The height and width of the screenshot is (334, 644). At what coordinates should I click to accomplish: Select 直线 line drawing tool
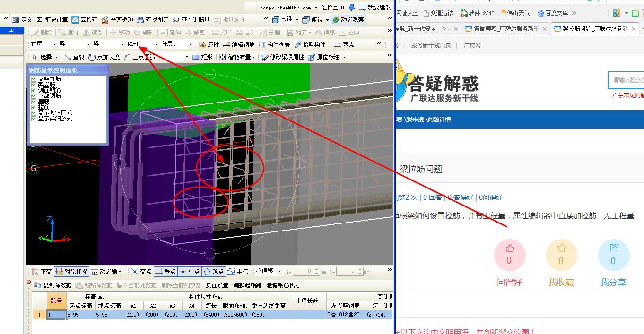tap(75, 57)
